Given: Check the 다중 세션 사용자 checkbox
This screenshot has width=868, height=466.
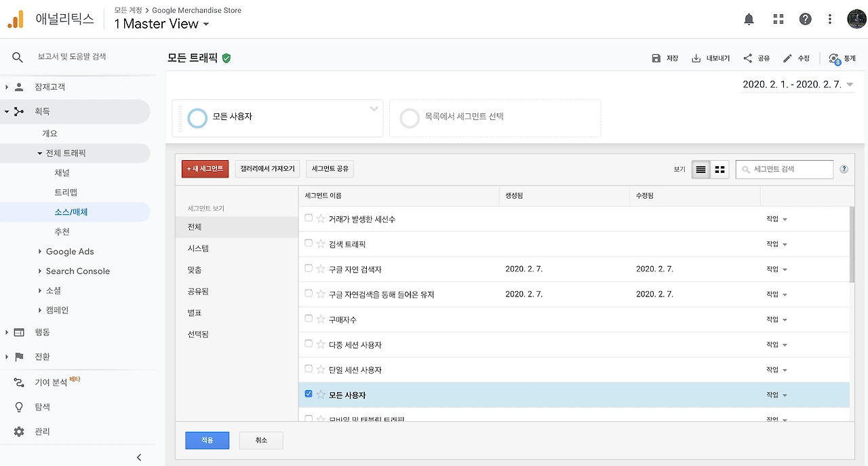Looking at the screenshot, I should [309, 344].
